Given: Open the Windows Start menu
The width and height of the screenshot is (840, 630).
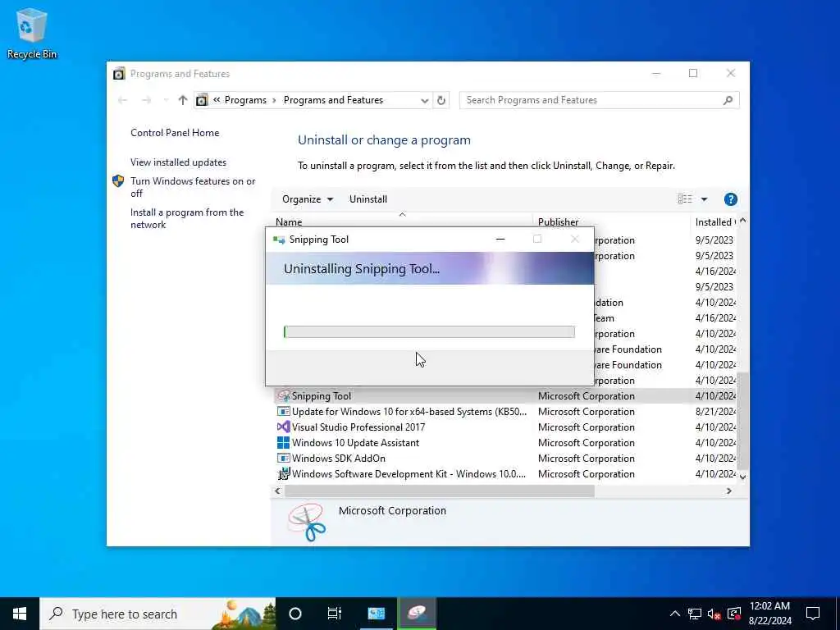Looking at the screenshot, I should [x=20, y=614].
